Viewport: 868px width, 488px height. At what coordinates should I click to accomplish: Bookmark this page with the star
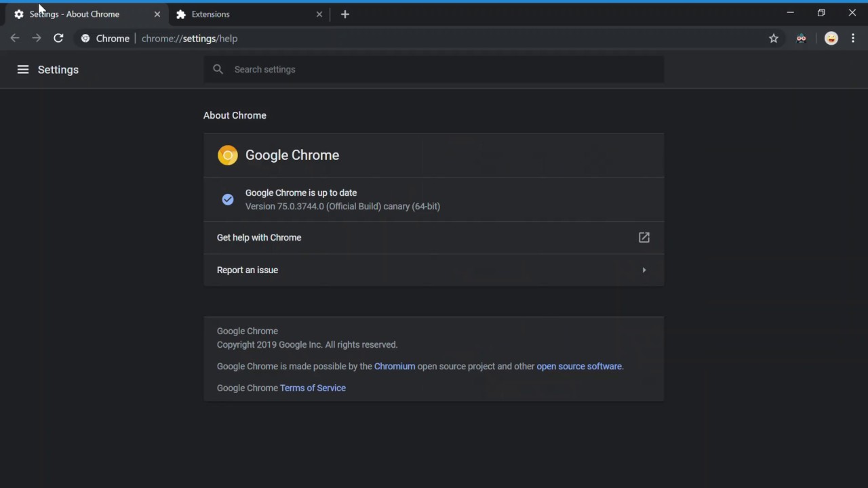pos(774,39)
